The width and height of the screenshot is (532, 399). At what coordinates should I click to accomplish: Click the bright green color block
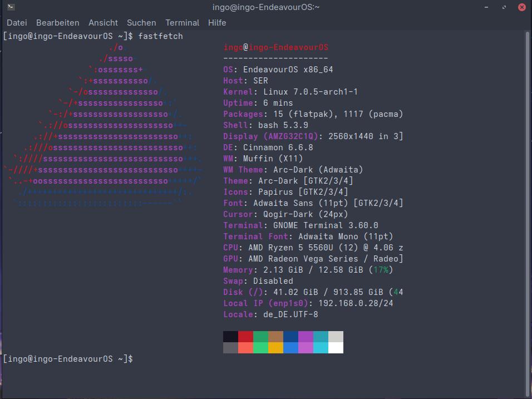pos(260,348)
